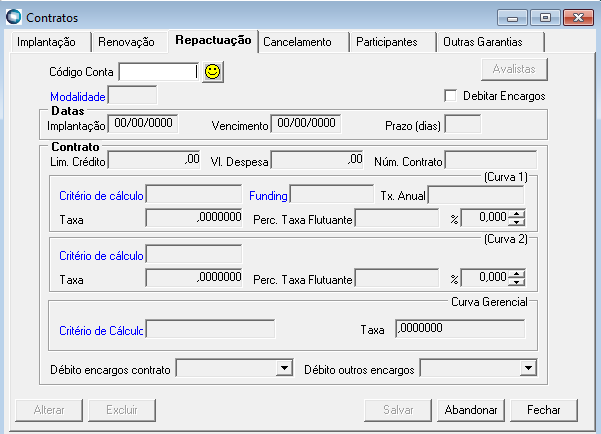Close the Contratos window
Screen dimensions: 601x434
pyautogui.click(x=578, y=18)
